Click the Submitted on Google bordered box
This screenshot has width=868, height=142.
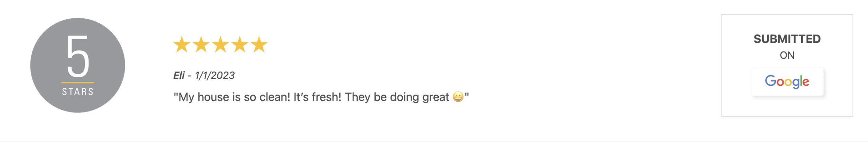pyautogui.click(x=787, y=65)
